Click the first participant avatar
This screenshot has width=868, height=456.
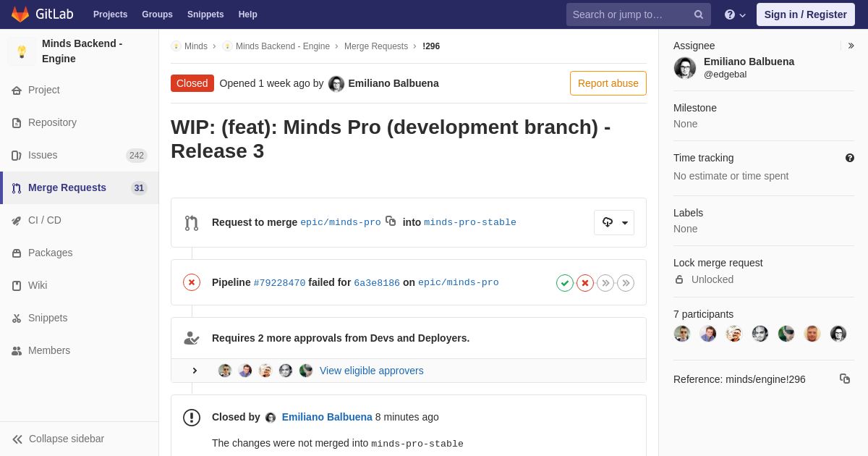click(x=682, y=334)
